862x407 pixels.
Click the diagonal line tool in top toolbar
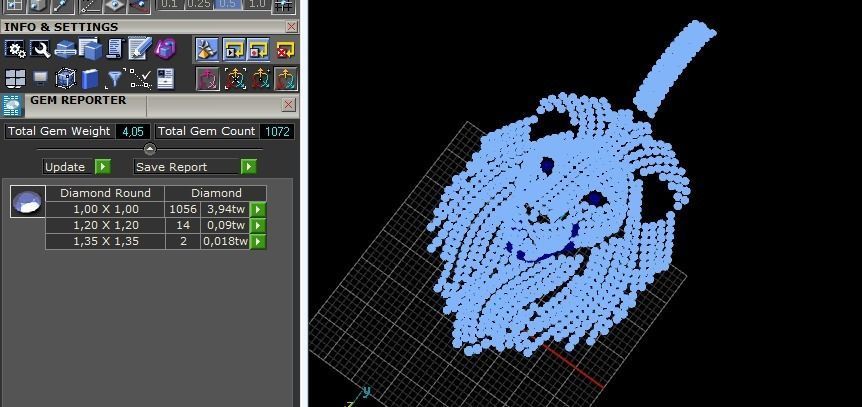pos(62,6)
